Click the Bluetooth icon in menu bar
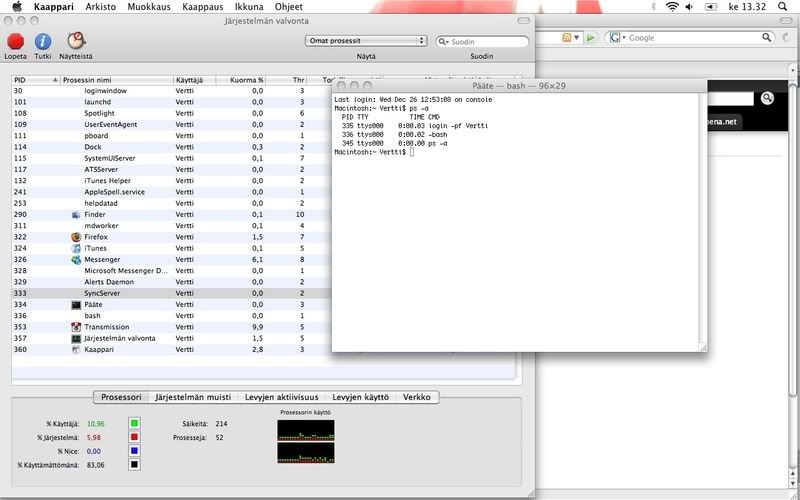 coord(654,7)
